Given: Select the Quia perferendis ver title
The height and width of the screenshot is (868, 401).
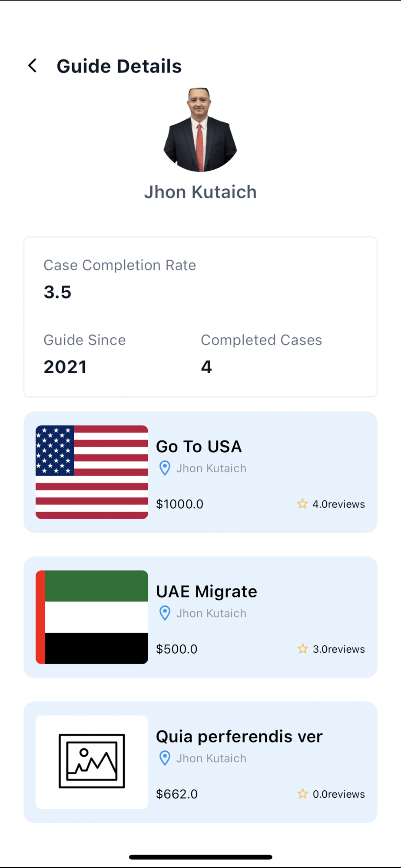Looking at the screenshot, I should tap(239, 736).
